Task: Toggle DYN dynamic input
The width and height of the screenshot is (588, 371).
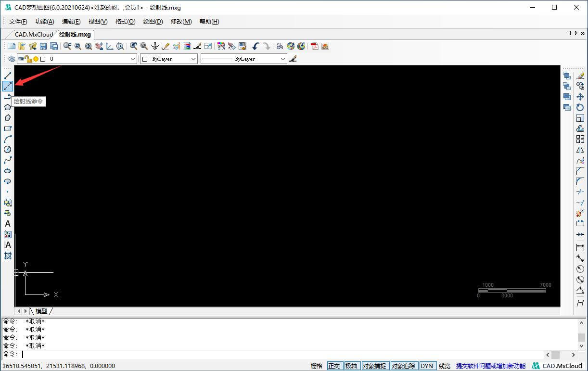Action: click(x=427, y=366)
